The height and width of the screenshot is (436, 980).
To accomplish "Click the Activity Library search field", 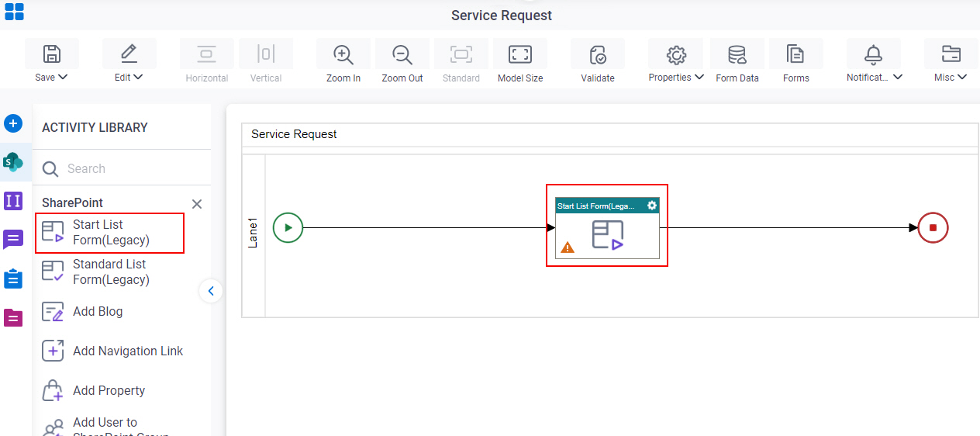I will tap(122, 168).
